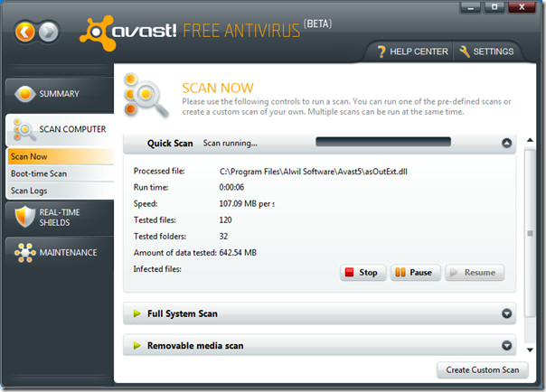
Task: Click the scroll down arrow of scan list
Action: [x=530, y=350]
